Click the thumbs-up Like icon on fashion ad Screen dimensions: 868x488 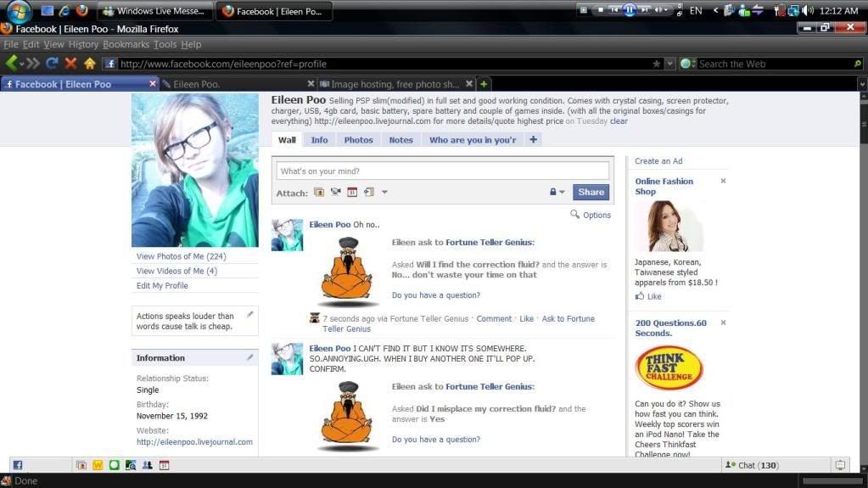tap(640, 296)
